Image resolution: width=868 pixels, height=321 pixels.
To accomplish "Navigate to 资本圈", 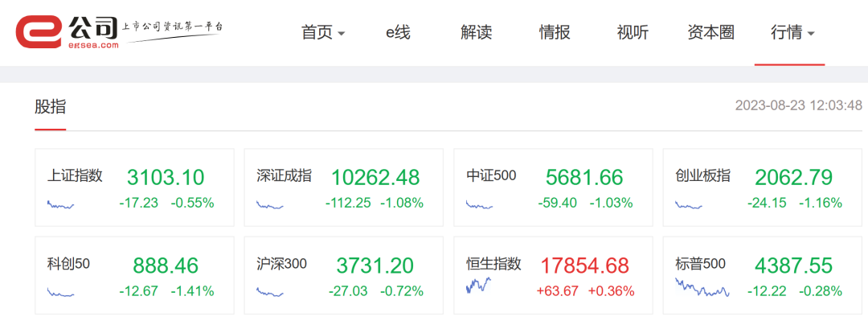I will pyautogui.click(x=710, y=32).
